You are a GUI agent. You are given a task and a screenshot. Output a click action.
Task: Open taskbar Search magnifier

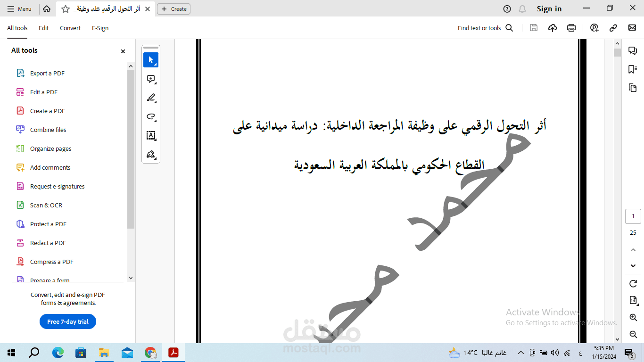coord(34,353)
